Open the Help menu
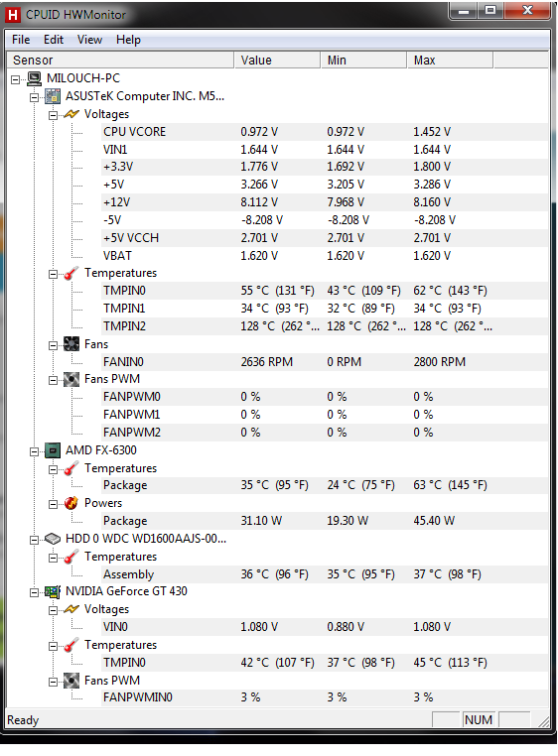 (128, 40)
